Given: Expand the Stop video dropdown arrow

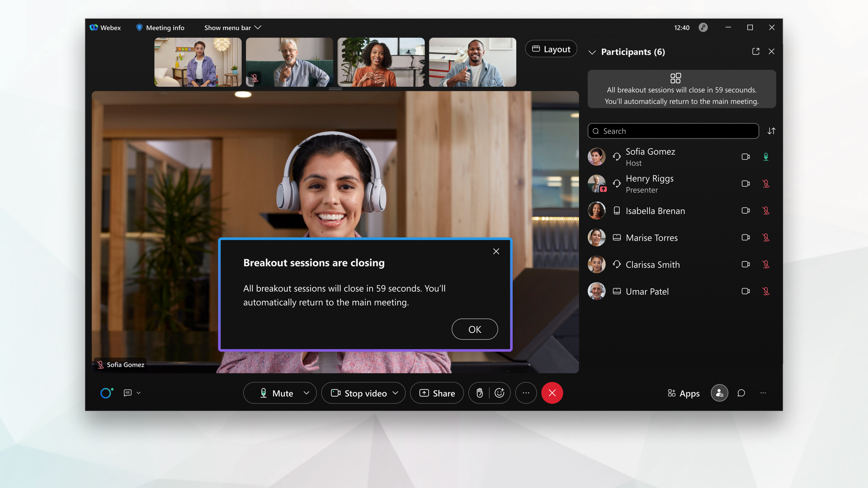Looking at the screenshot, I should coord(396,393).
